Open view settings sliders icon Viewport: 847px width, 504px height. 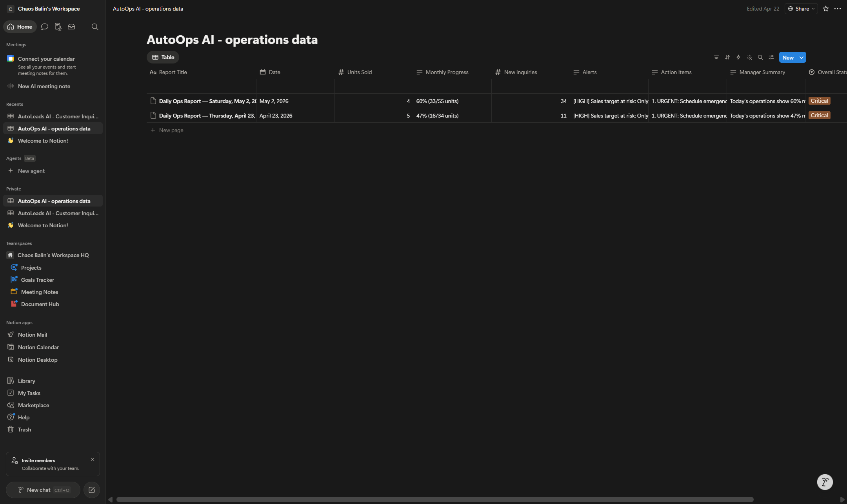[771, 57]
